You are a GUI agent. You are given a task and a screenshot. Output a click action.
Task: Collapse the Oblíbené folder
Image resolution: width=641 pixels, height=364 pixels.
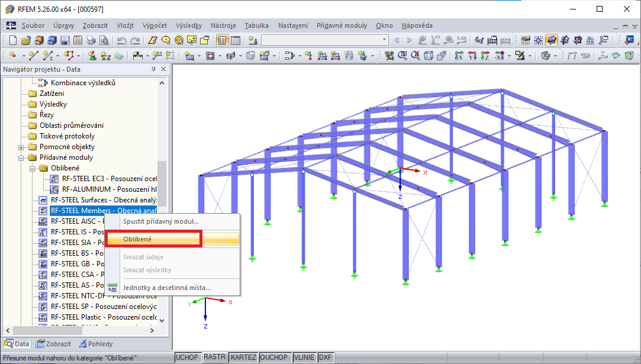coord(33,169)
